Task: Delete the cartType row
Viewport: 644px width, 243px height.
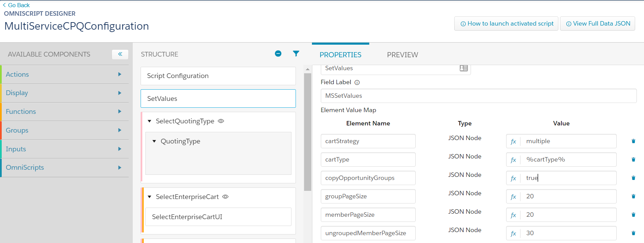Action: pyautogui.click(x=633, y=160)
